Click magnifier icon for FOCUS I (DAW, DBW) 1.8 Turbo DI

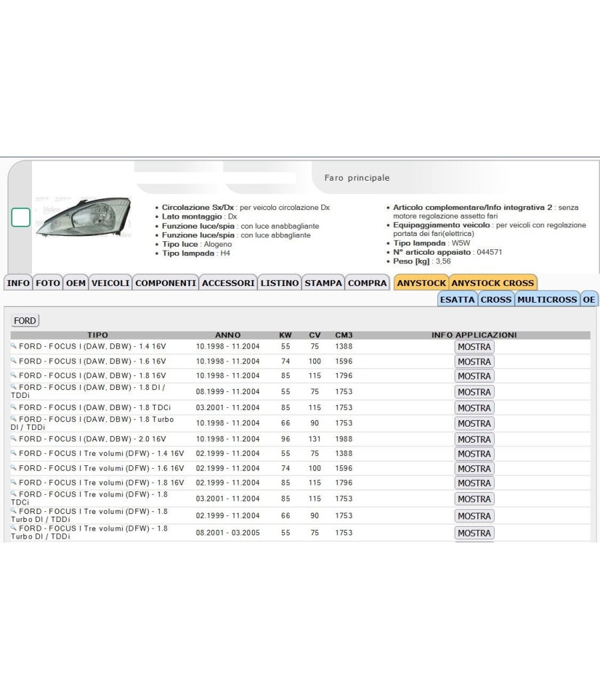point(14,418)
